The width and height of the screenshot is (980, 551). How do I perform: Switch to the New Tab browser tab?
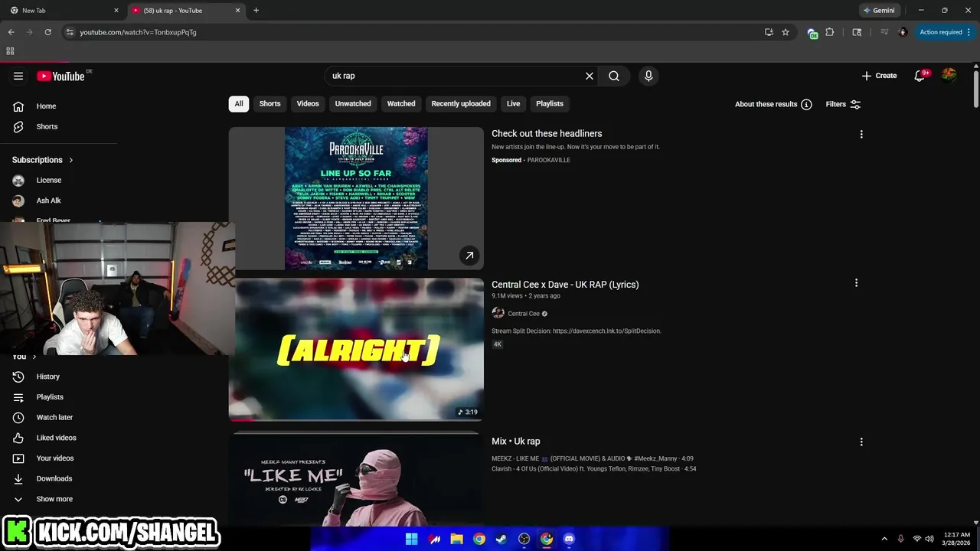click(x=64, y=11)
